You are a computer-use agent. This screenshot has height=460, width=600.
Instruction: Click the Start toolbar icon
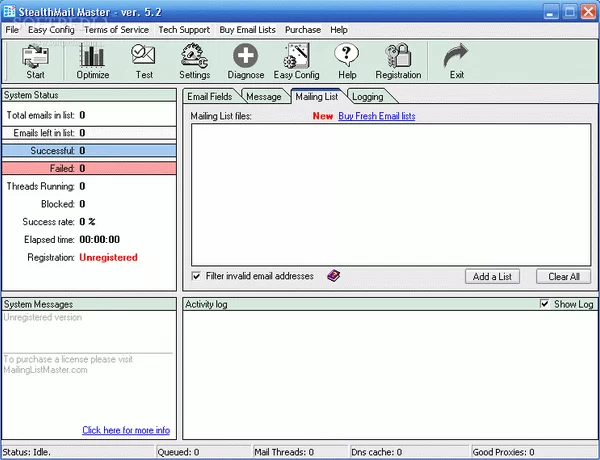35,56
